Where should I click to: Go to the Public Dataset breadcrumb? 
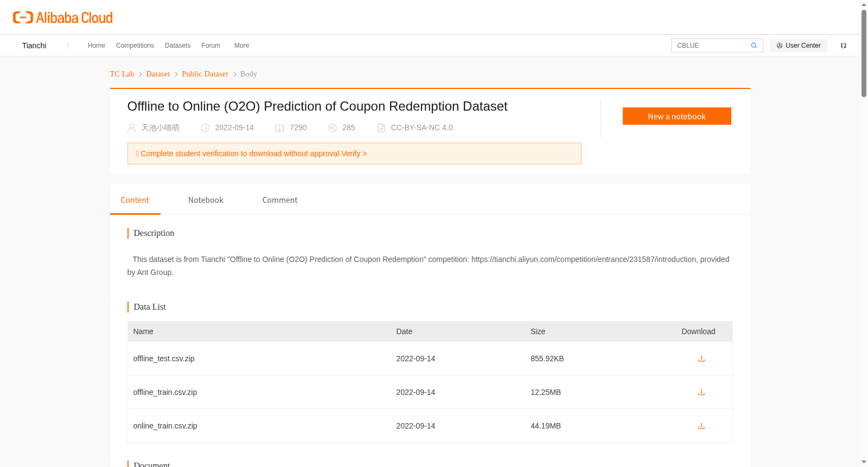coord(205,74)
